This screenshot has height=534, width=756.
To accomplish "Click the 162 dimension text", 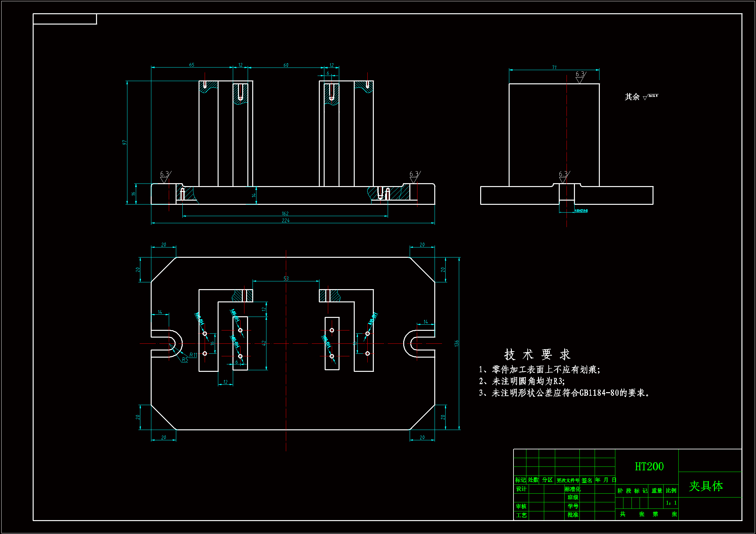I will point(285,214).
